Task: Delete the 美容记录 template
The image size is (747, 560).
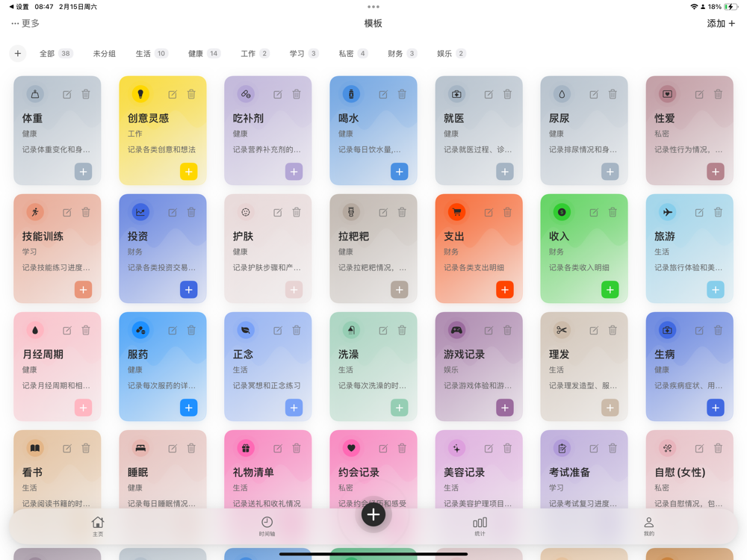Action: [x=507, y=448]
